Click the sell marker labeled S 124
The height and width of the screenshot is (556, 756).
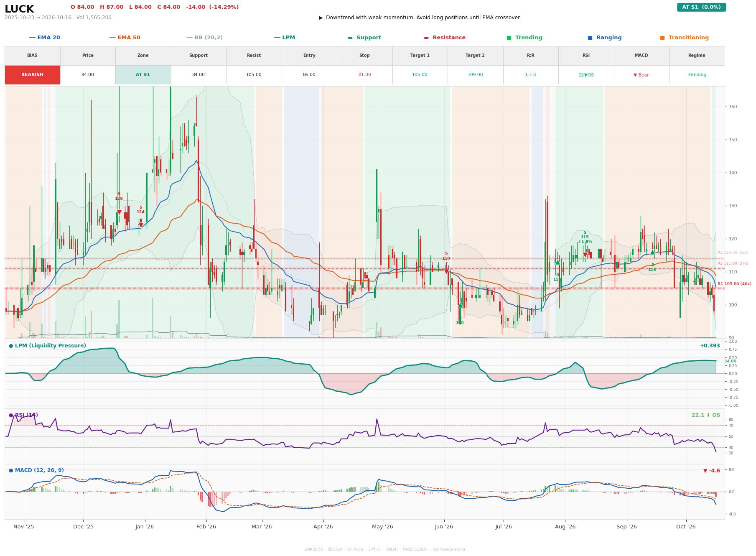pyautogui.click(x=141, y=225)
